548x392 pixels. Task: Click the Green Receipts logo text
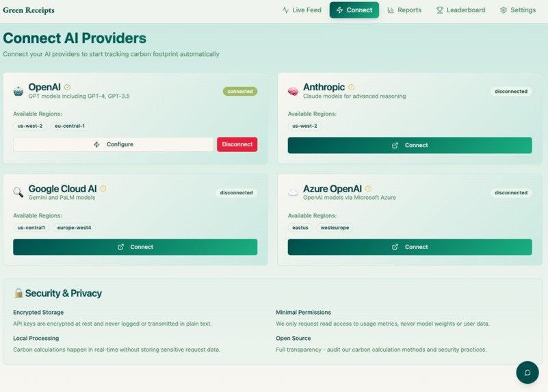click(29, 10)
